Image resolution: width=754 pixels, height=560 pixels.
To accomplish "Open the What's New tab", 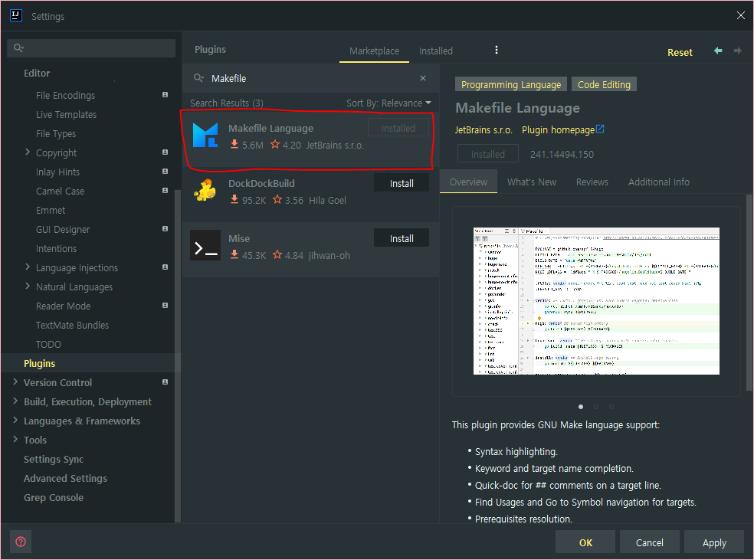I will pyautogui.click(x=531, y=182).
